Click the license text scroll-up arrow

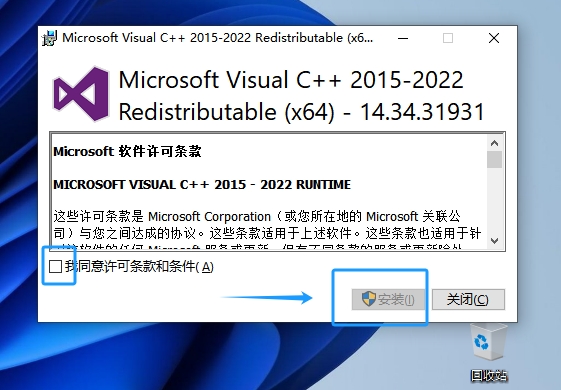coord(494,143)
